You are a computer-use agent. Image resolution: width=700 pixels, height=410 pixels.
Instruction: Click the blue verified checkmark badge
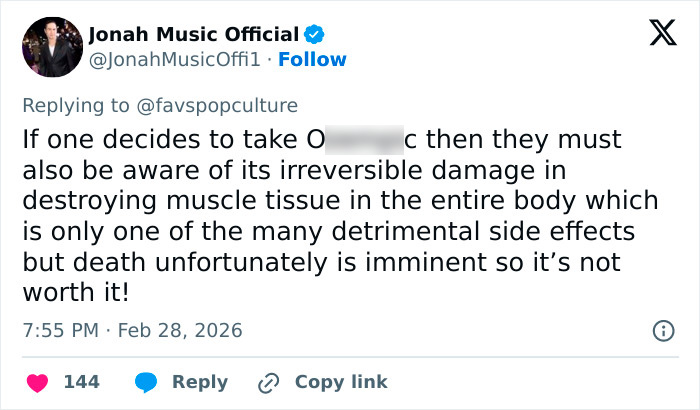314,35
